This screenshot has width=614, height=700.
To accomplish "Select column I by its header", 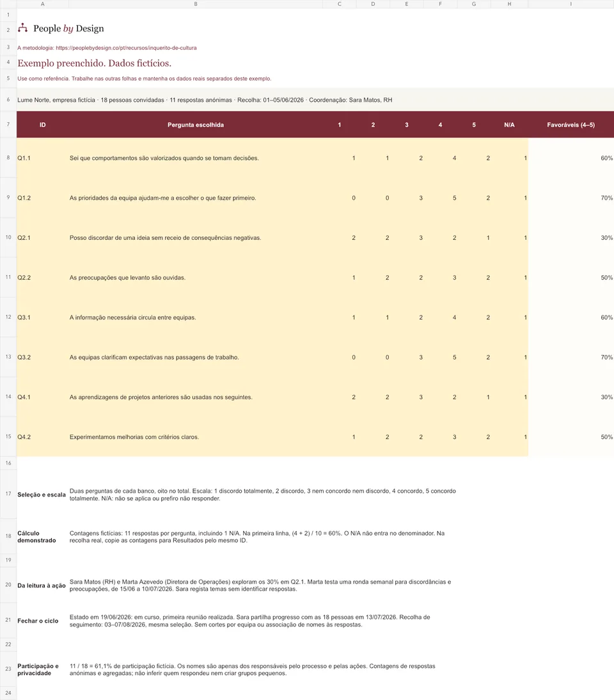I will (x=571, y=4).
